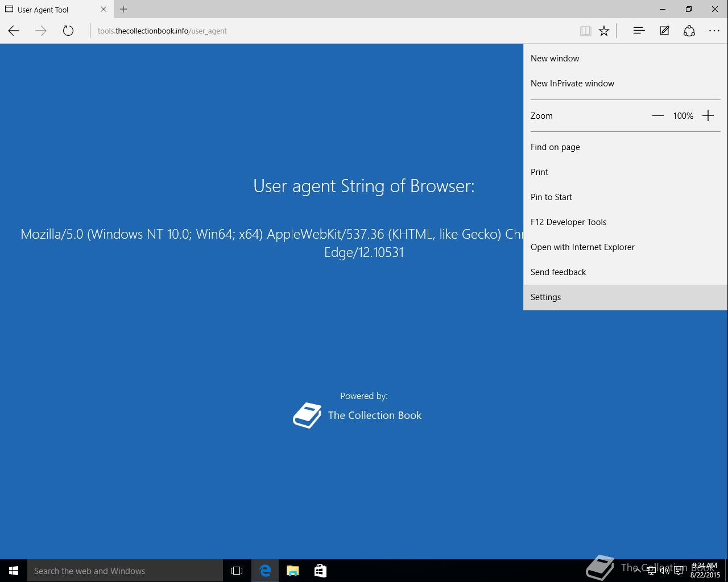Image resolution: width=728 pixels, height=582 pixels.
Task: Refresh the page
Action: [x=68, y=31]
